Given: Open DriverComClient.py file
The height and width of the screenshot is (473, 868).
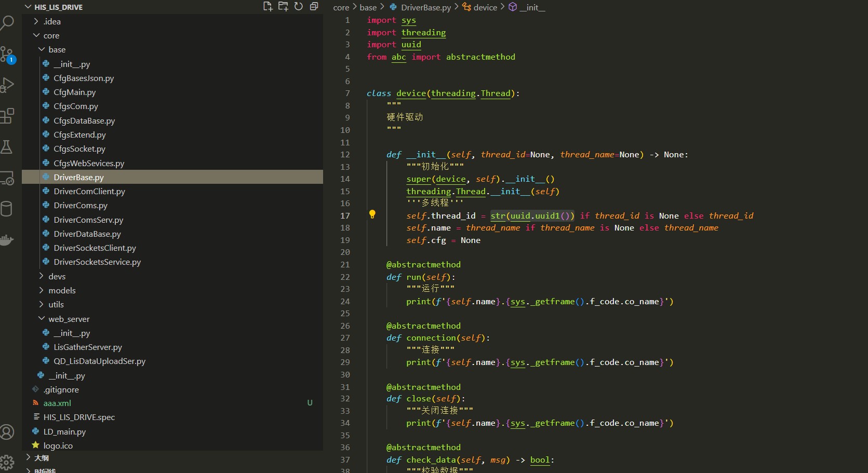Looking at the screenshot, I should pos(89,191).
